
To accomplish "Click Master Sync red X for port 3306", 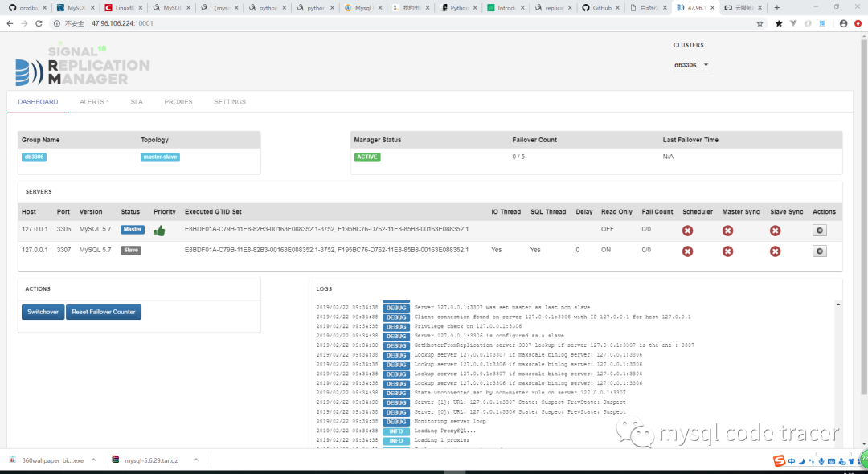I will click(727, 231).
